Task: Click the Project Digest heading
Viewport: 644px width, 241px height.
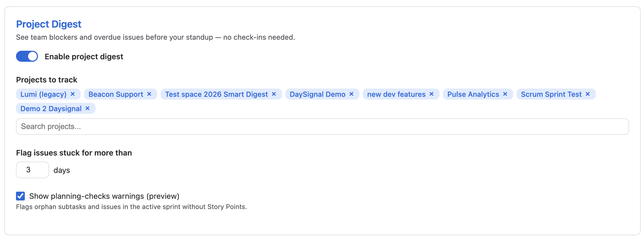Action: click(x=49, y=24)
